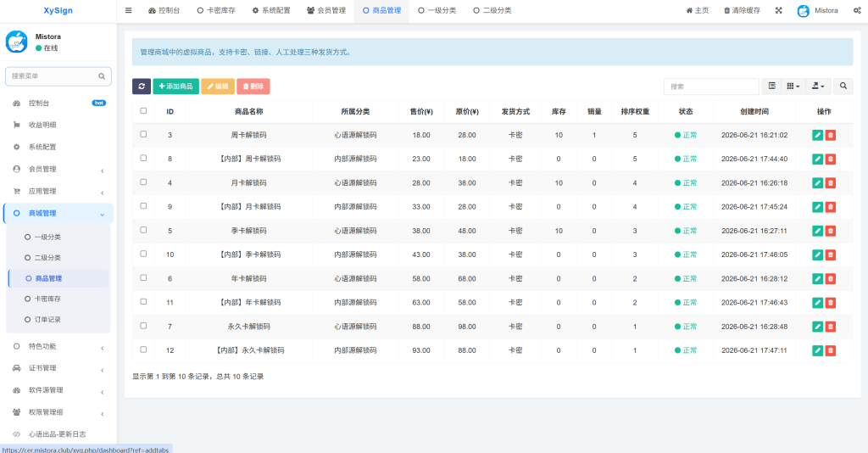
Task: Check the box for row ID 12
Action: pos(143,350)
